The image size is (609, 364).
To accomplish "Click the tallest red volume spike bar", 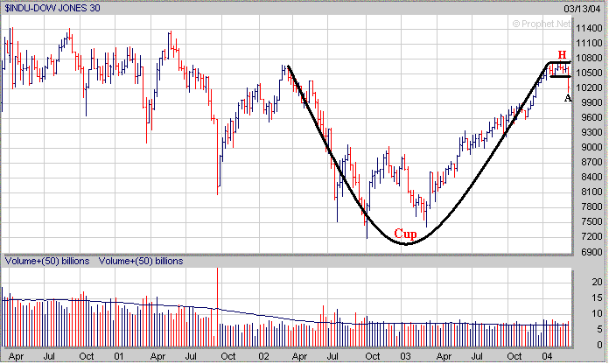I will (x=217, y=307).
